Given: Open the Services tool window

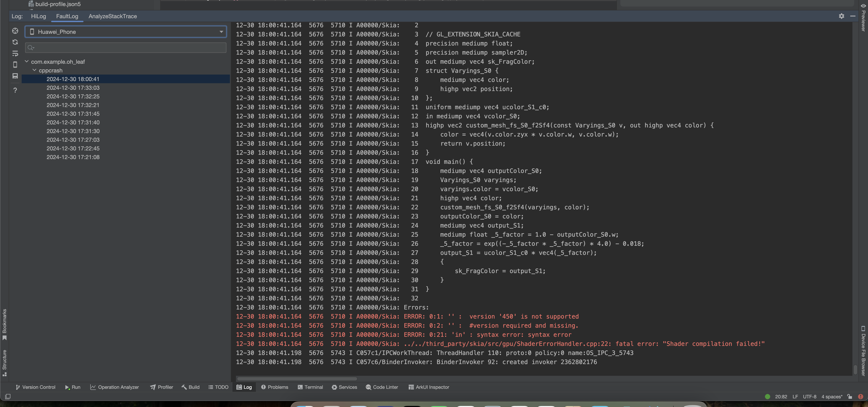Looking at the screenshot, I should coord(344,387).
